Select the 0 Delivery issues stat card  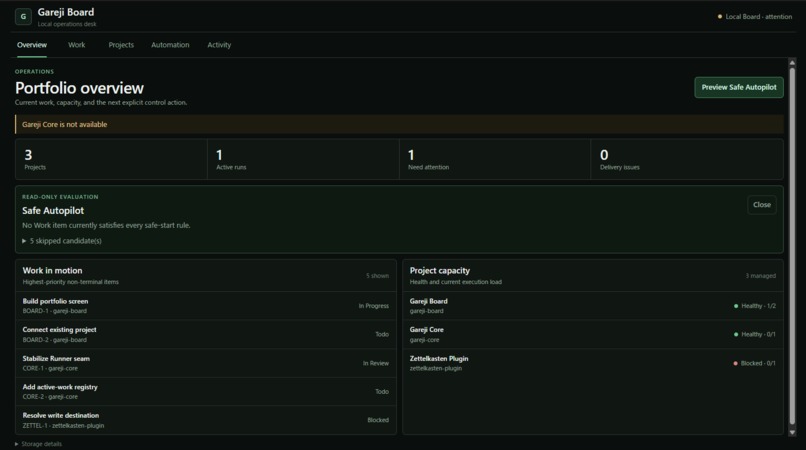click(x=687, y=159)
